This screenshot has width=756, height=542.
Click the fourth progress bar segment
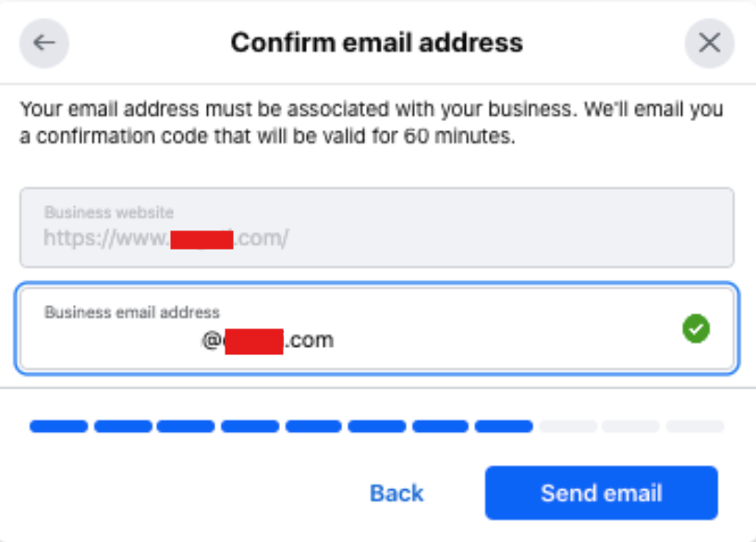[x=250, y=426]
